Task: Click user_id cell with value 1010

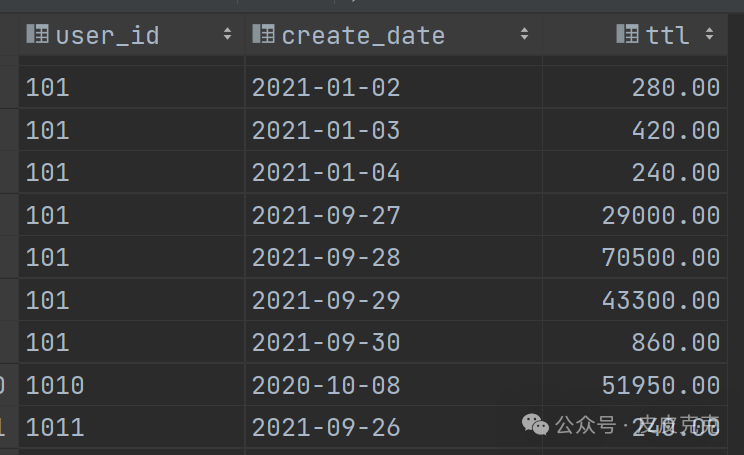Action: (55, 385)
